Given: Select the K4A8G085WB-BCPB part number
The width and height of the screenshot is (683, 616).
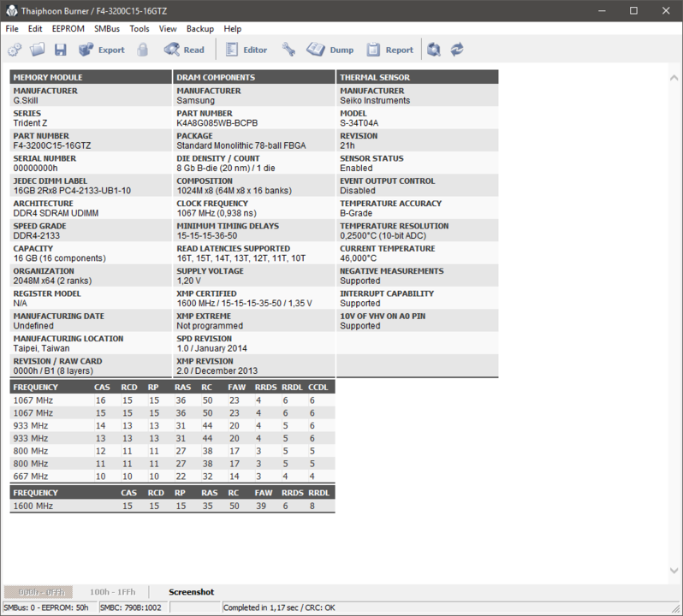Looking at the screenshot, I should (217, 123).
